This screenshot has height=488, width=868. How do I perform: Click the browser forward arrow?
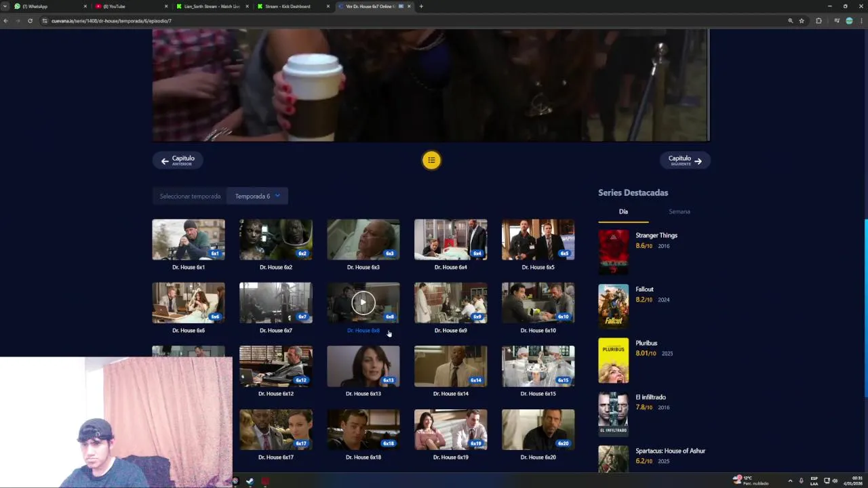click(18, 21)
